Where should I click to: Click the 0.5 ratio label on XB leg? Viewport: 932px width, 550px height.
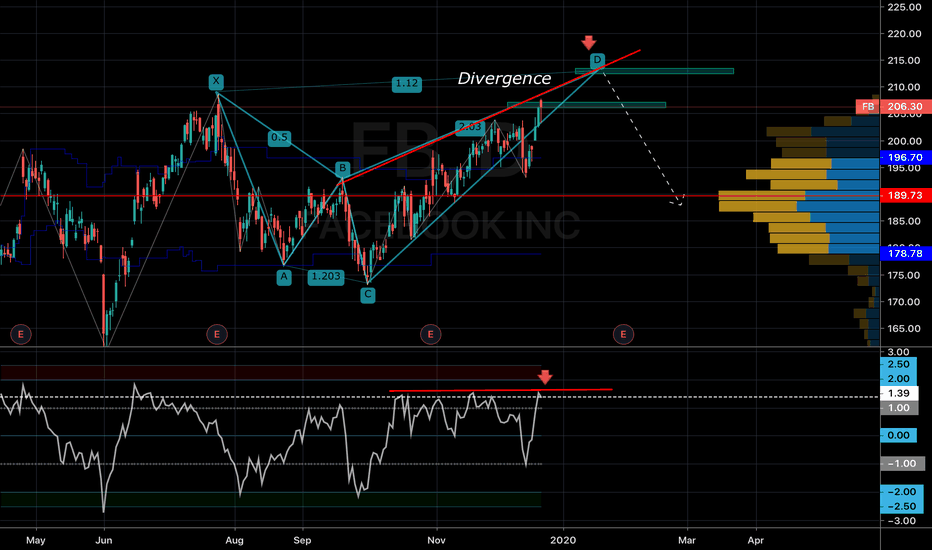point(279,138)
